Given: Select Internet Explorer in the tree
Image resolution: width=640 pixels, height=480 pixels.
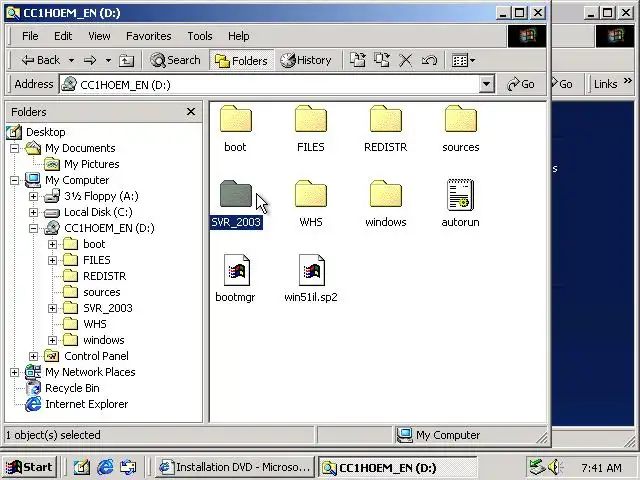Looking at the screenshot, I should coord(87,404).
